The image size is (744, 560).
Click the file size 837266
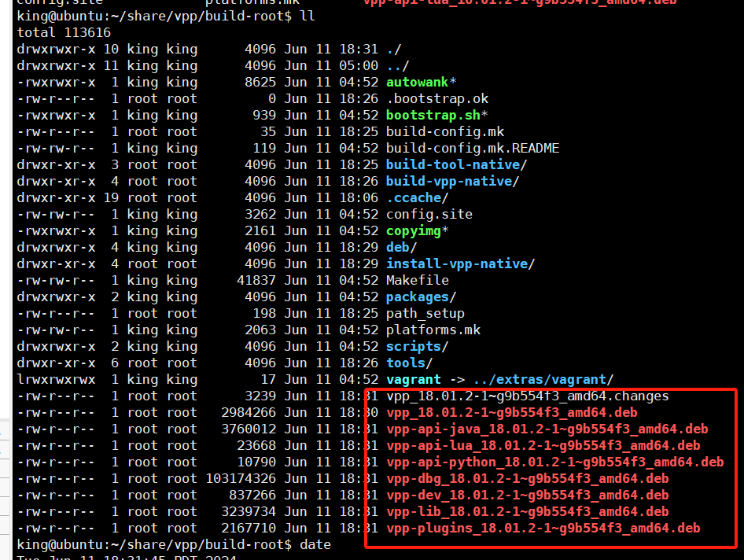tap(252, 496)
